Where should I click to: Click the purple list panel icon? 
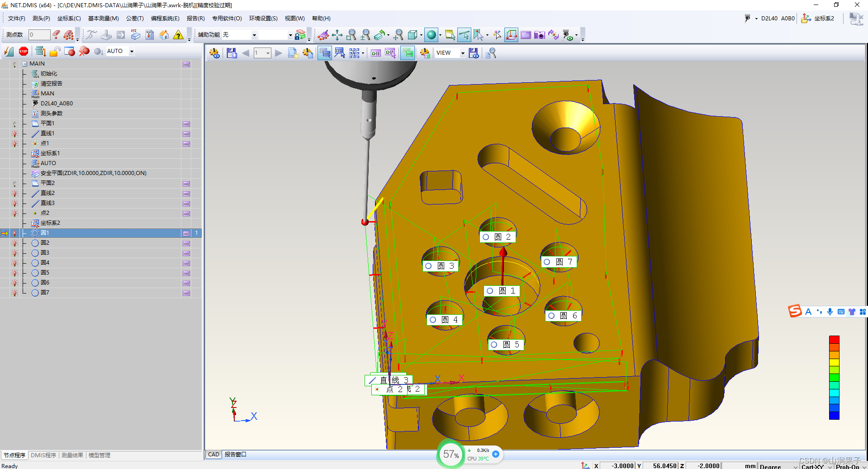526,35
